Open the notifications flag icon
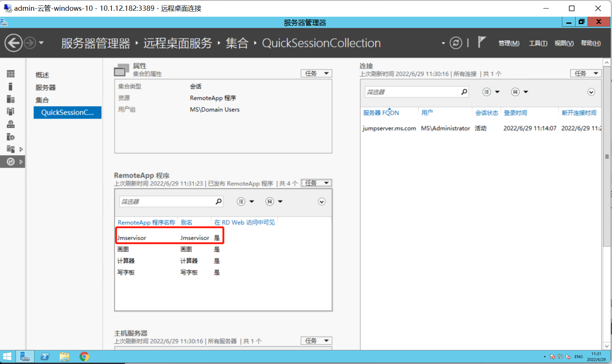The image size is (612, 364). pos(481,42)
